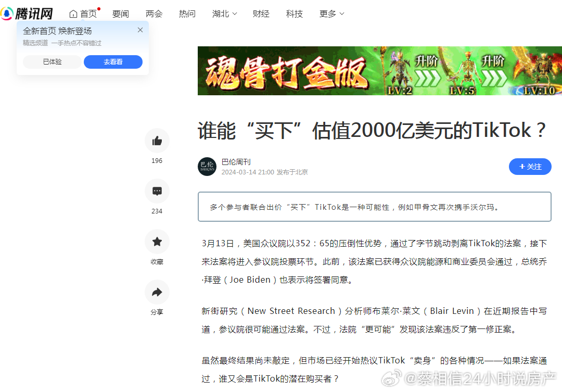Open the 要闻 nav item

click(x=120, y=14)
